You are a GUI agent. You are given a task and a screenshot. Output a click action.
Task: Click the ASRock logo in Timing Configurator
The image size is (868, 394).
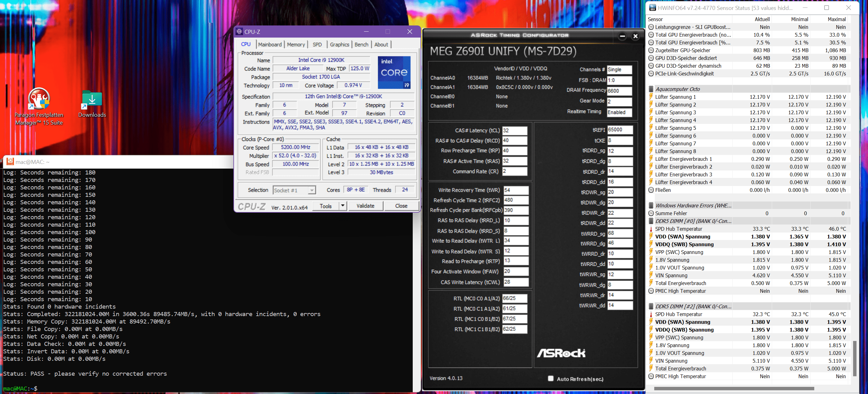pos(561,353)
